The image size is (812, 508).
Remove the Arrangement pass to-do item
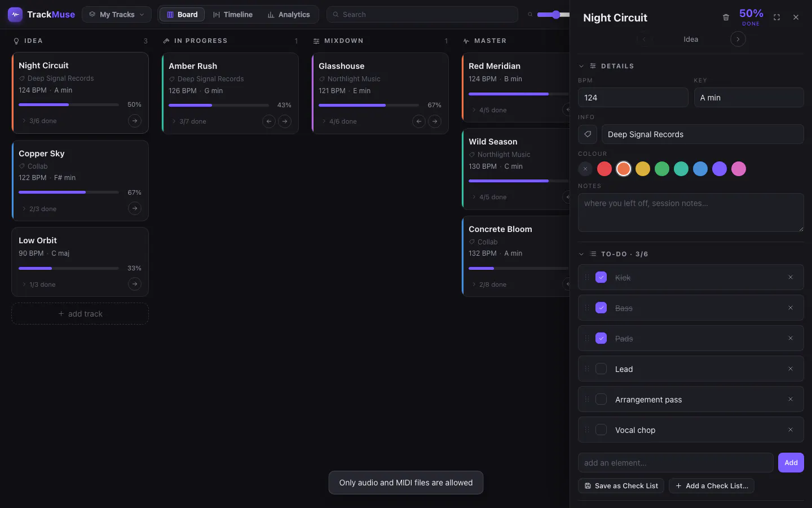point(791,399)
